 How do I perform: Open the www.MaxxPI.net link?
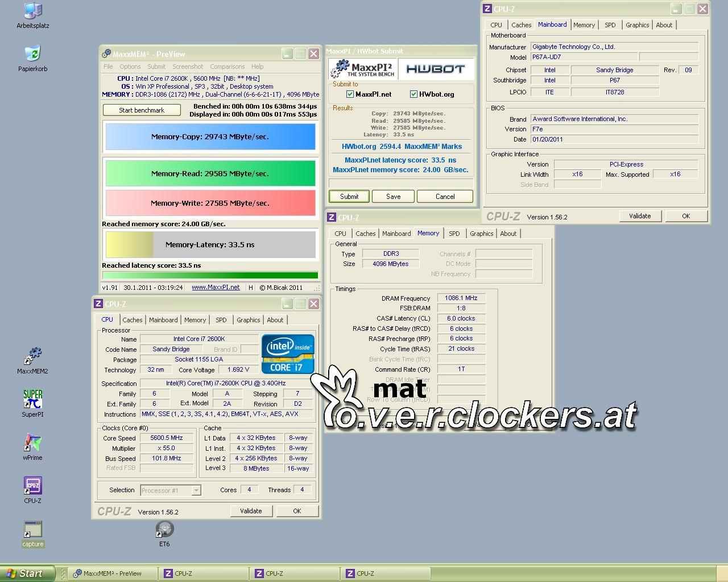[x=216, y=288]
